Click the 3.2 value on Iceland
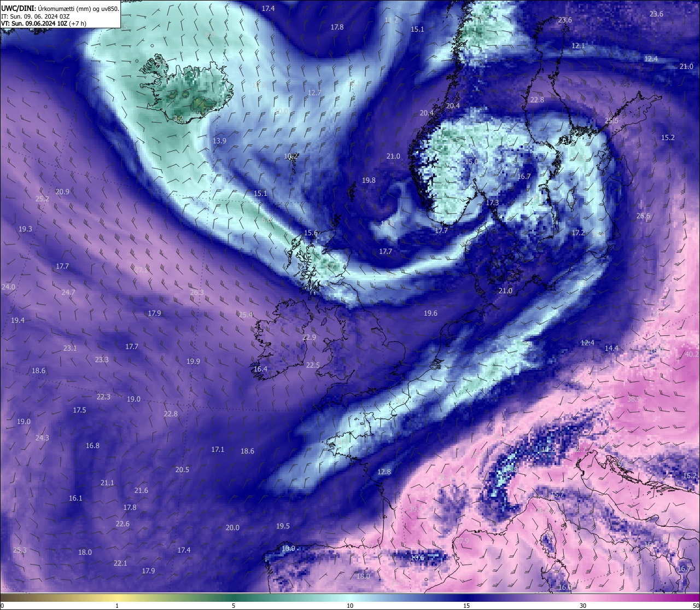The image size is (700, 610). point(178,119)
